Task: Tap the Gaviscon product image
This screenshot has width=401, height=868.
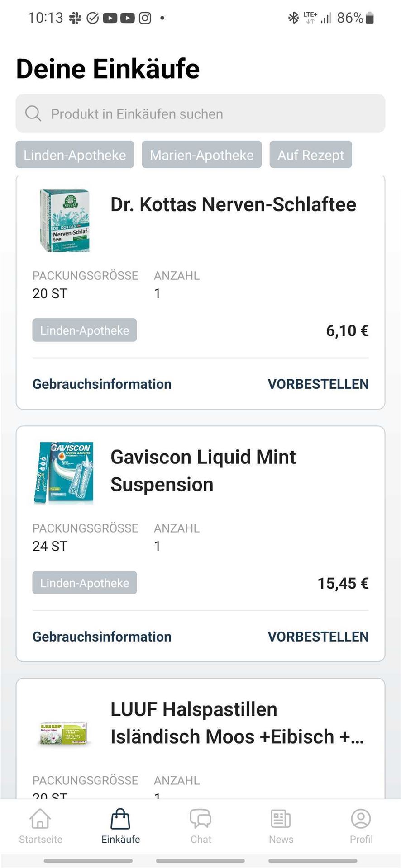Action: (63, 473)
